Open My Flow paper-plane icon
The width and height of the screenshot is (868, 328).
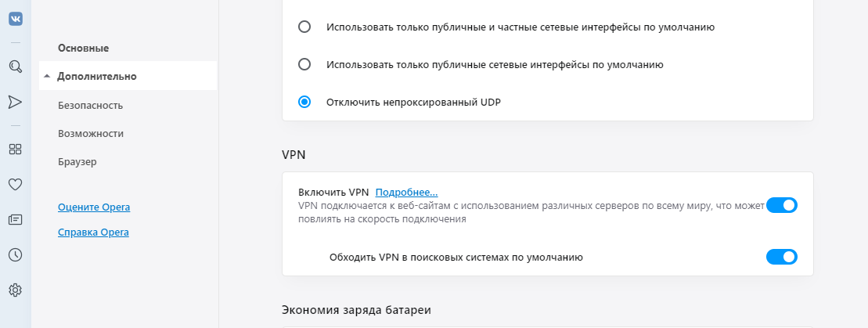point(15,102)
